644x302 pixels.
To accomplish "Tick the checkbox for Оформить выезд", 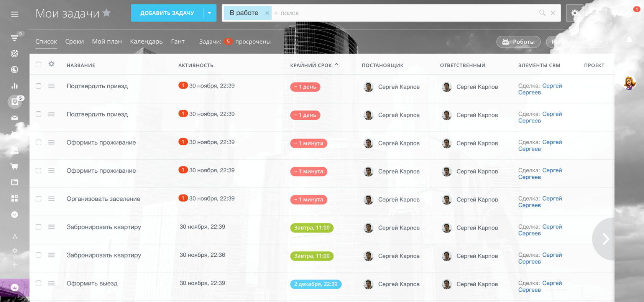I will pos(38,283).
